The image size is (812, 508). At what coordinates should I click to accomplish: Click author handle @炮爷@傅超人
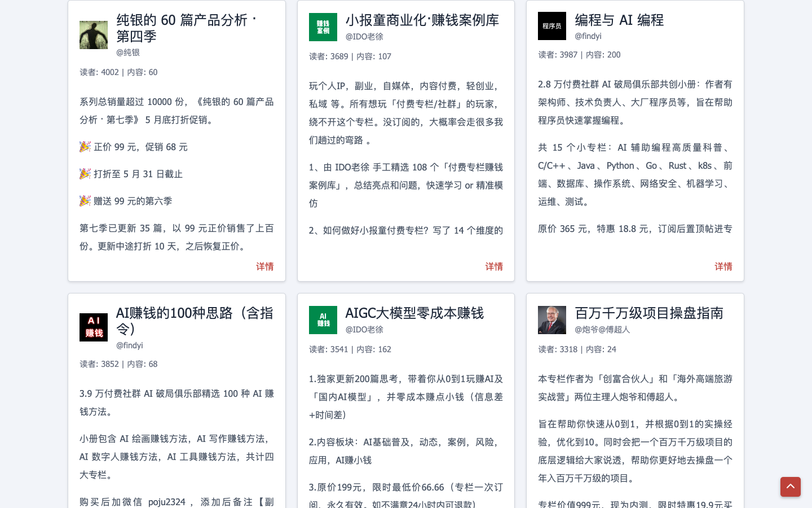602,330
